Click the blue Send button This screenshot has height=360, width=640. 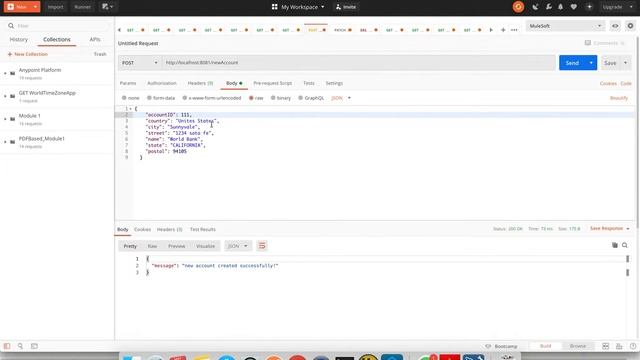(572, 63)
